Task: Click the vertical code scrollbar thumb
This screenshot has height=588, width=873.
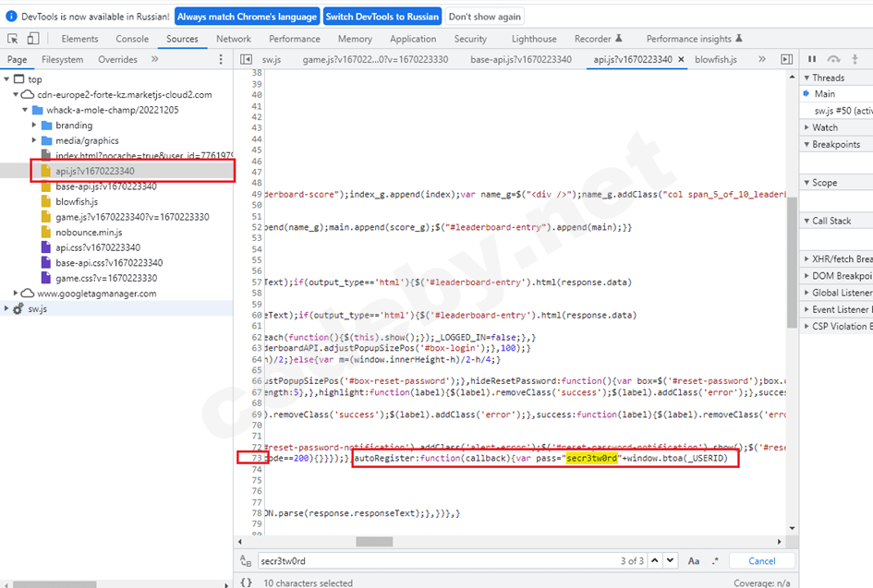Action: coord(792,262)
